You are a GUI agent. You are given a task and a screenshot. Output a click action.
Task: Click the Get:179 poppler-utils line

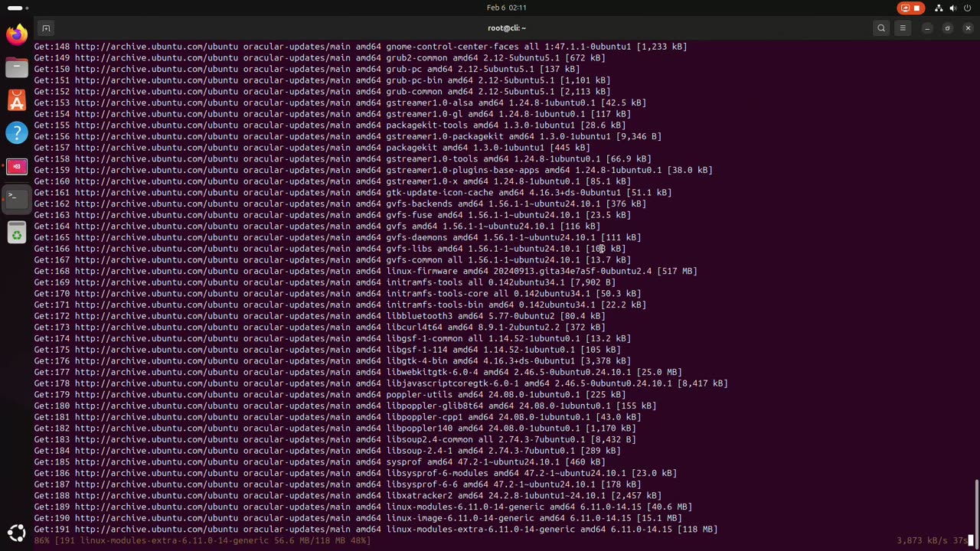click(329, 394)
